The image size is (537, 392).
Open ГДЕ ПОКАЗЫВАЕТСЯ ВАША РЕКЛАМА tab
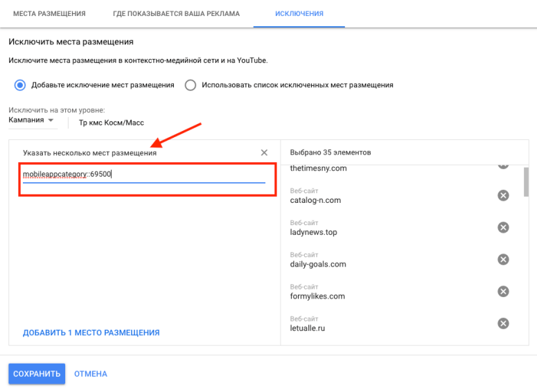(x=177, y=14)
